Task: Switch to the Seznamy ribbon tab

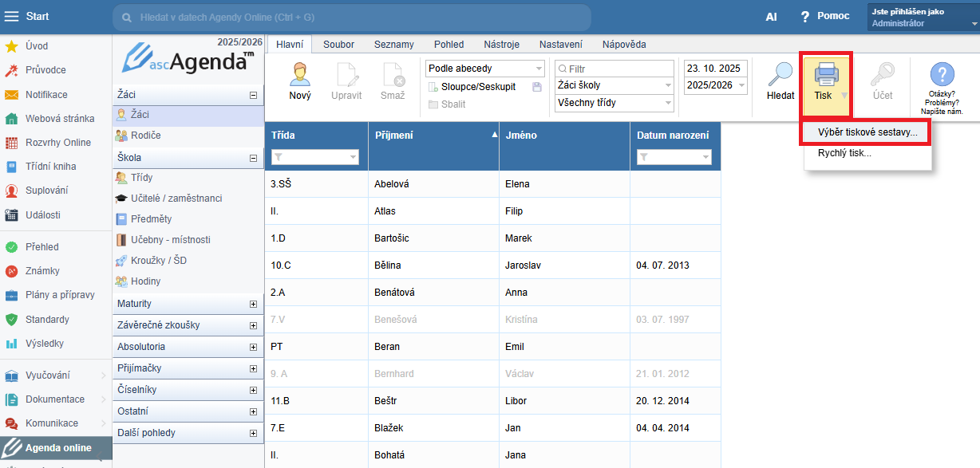Action: [393, 45]
